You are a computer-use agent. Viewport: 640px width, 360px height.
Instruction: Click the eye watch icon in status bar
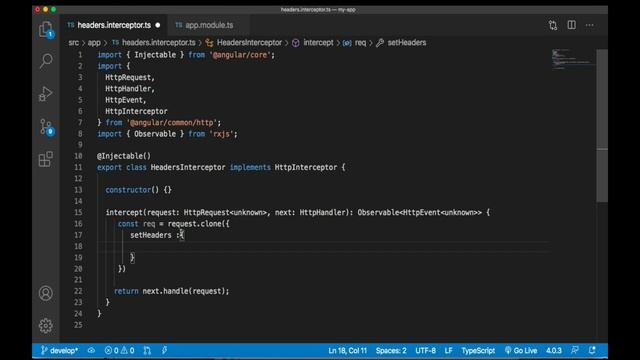click(x=91, y=351)
